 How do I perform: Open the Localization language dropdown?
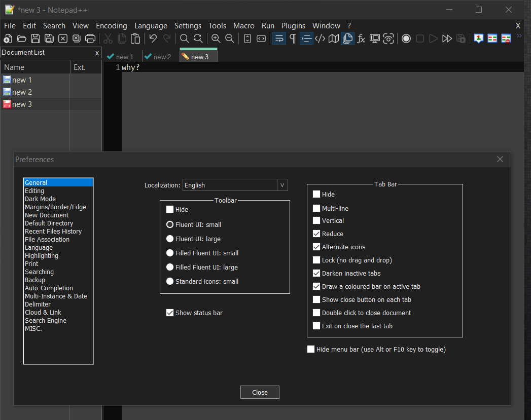pos(282,185)
